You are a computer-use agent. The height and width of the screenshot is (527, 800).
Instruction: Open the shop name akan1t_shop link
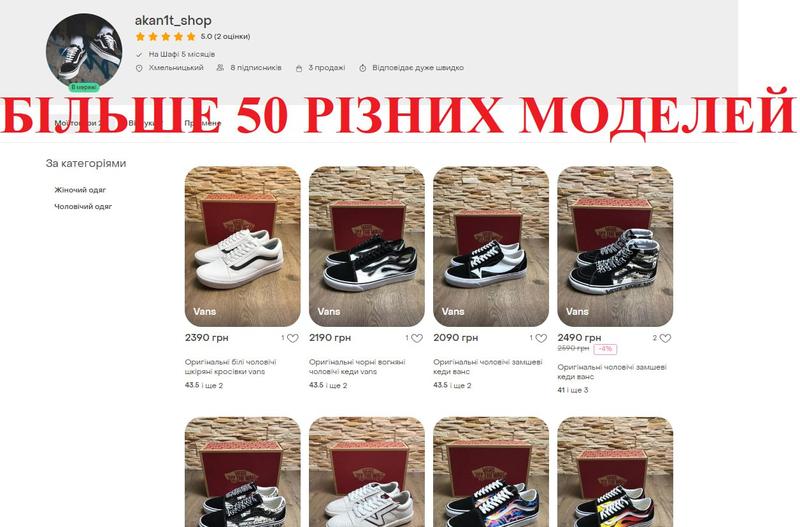(173, 20)
